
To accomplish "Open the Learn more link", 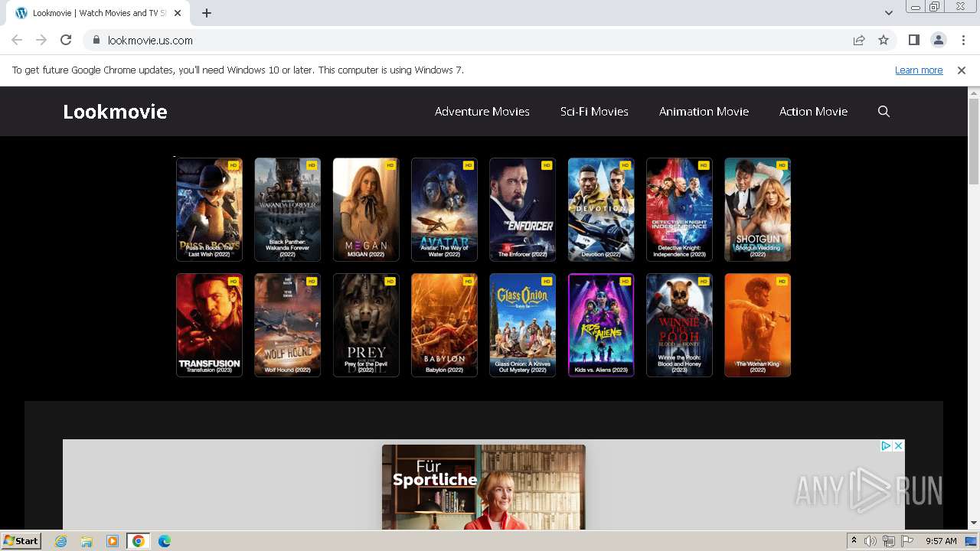I will pos(919,70).
